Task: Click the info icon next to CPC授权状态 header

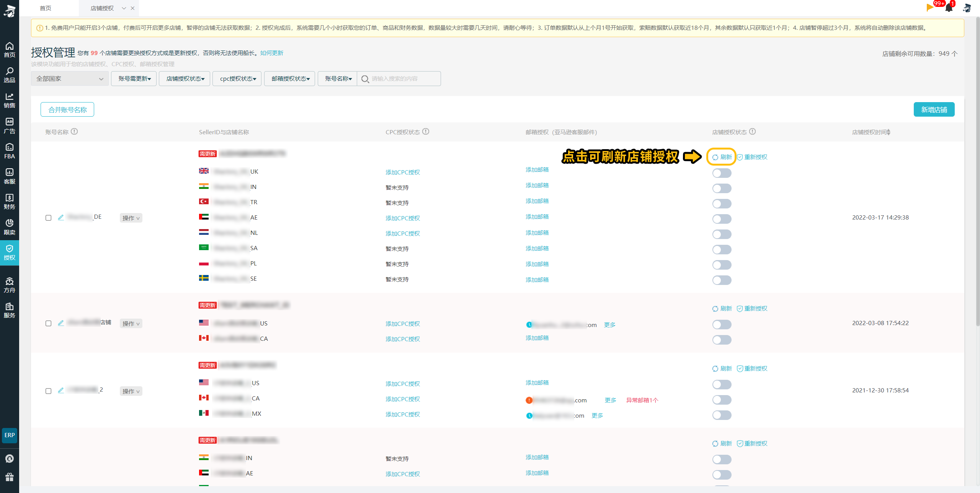Action: click(426, 132)
